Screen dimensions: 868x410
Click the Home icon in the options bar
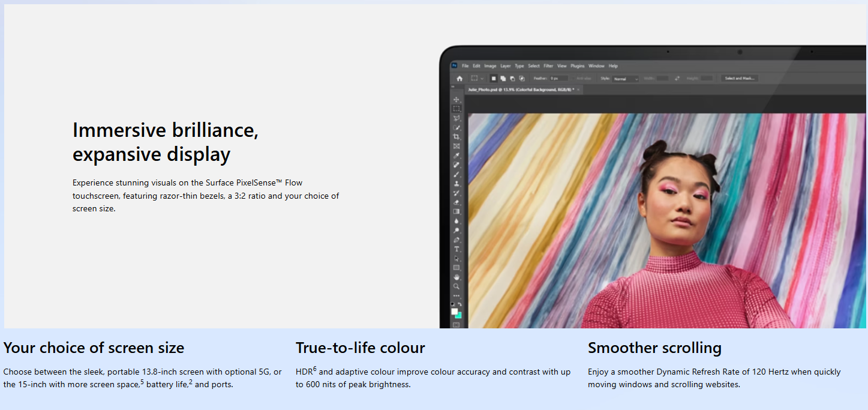[459, 79]
